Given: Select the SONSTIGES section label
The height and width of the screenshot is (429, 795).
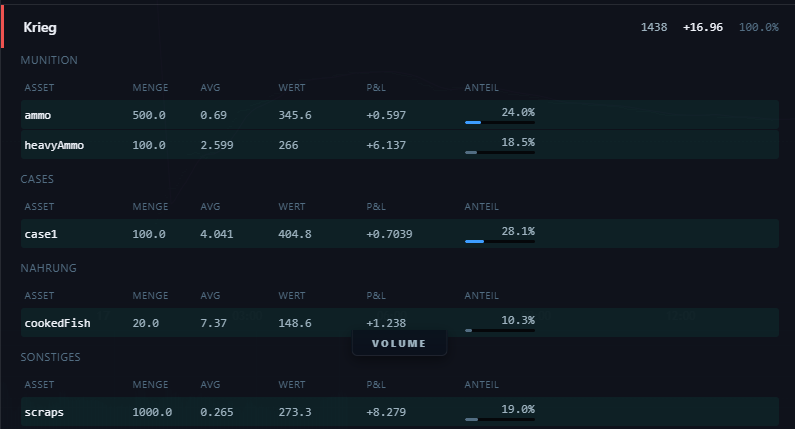Looking at the screenshot, I should coord(50,358).
